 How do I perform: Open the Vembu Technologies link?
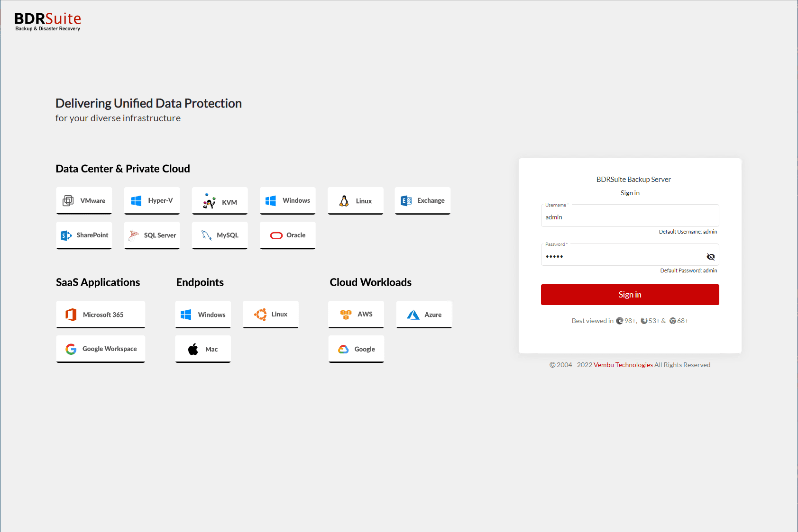623,365
